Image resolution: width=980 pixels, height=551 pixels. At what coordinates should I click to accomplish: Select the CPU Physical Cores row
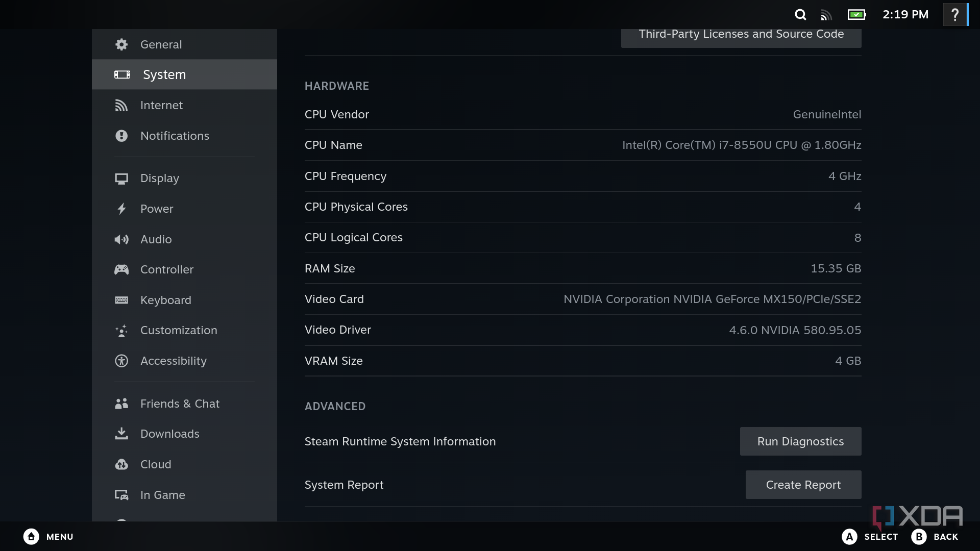click(583, 207)
